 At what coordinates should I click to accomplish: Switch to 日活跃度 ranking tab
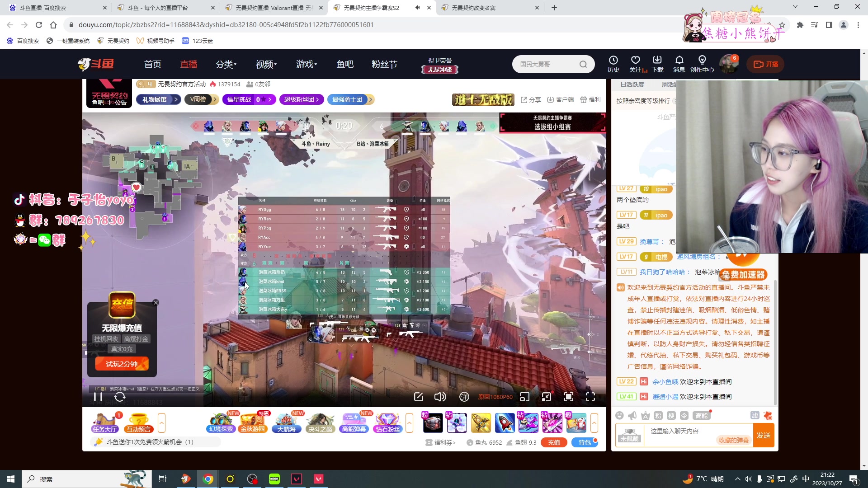(x=632, y=84)
